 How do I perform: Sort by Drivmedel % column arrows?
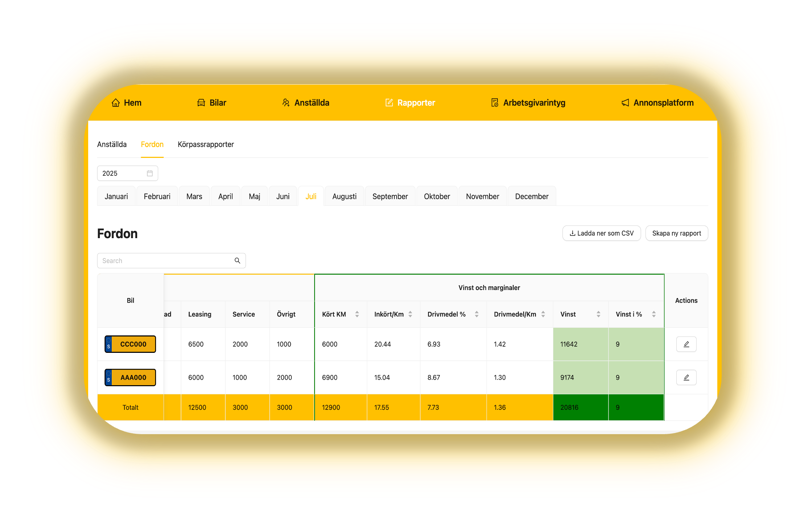click(x=477, y=314)
